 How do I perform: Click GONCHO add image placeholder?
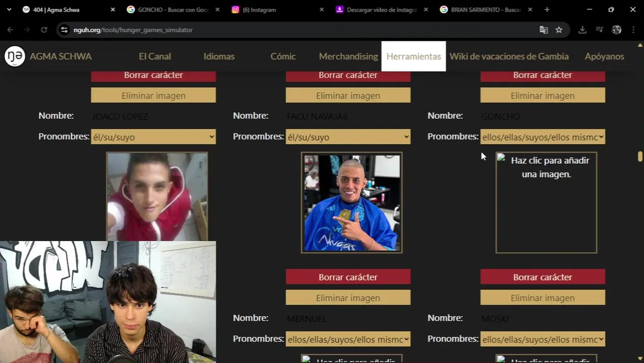point(546,203)
